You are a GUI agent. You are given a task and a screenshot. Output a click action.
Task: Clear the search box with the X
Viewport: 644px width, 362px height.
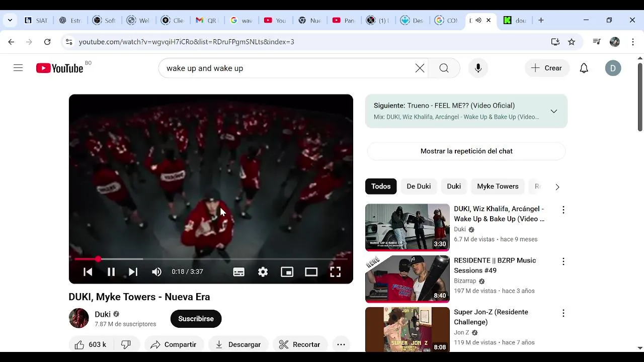pos(420,68)
